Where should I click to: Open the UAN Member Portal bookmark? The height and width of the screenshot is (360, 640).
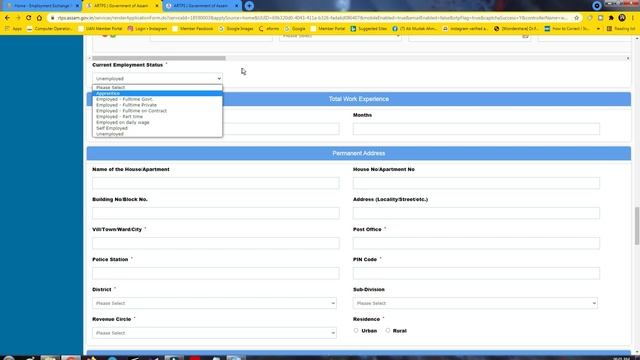click(100, 29)
